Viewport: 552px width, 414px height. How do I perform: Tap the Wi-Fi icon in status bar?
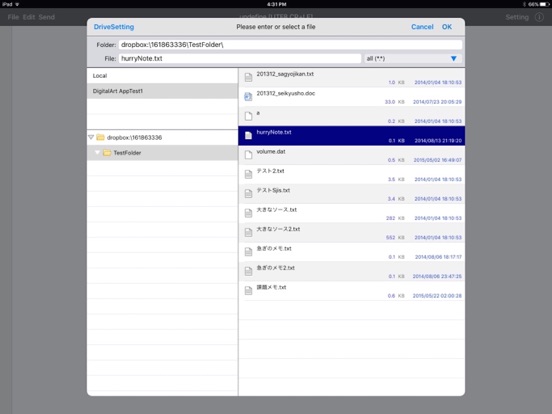coord(17,4)
